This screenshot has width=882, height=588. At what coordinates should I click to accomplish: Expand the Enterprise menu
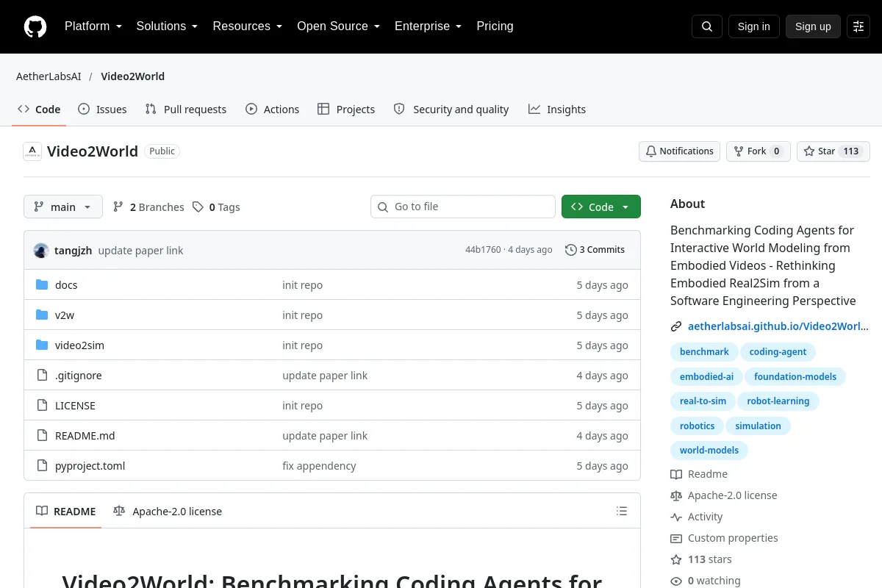pyautogui.click(x=429, y=26)
